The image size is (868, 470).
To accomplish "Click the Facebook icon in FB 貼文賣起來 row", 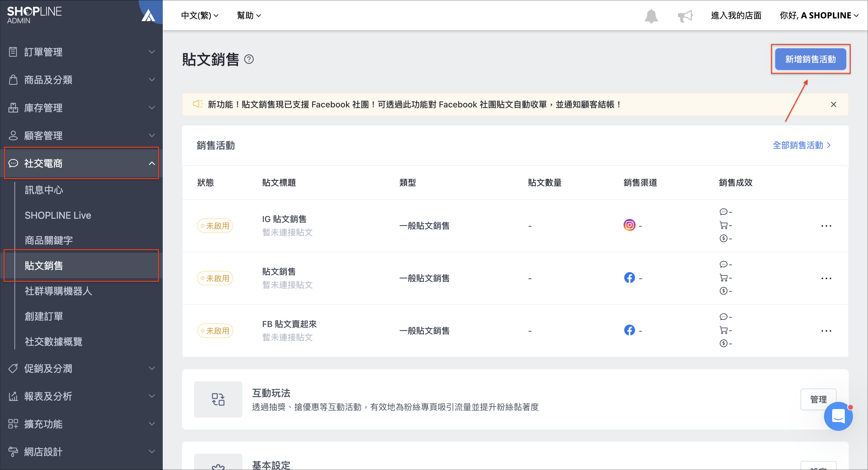I will (x=629, y=330).
